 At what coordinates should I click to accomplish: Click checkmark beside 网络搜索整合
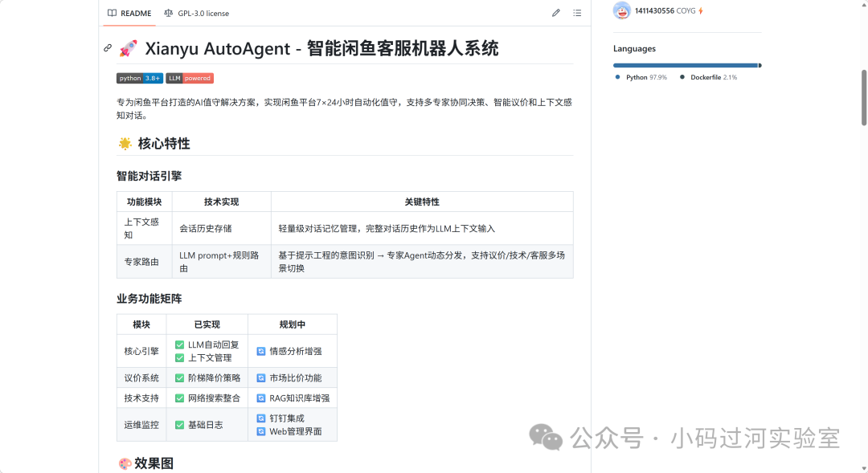(x=179, y=398)
